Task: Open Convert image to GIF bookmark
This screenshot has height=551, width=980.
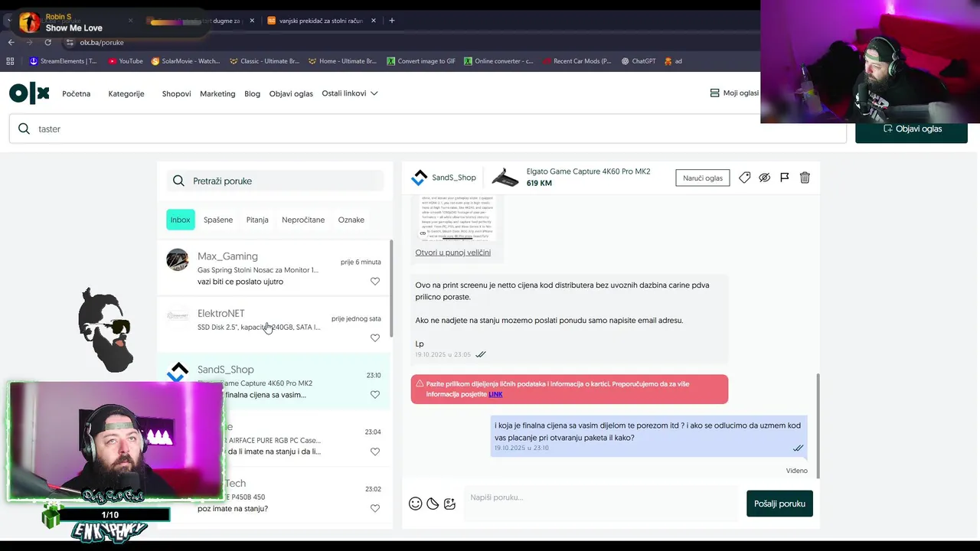Action: point(421,61)
